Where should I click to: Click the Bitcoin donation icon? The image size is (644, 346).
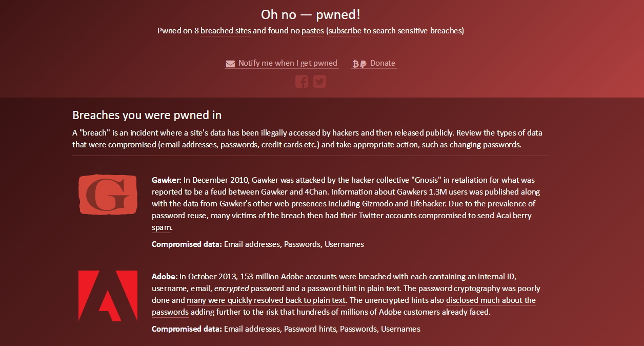(355, 64)
